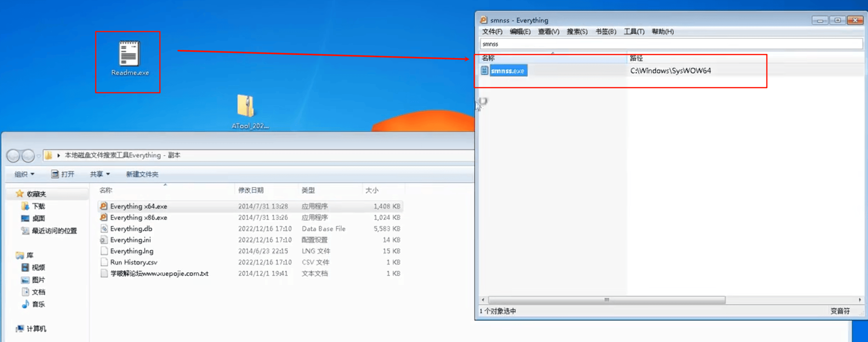This screenshot has height=342, width=868.
Task: Click the smnss.exe file icon in Everything
Action: (484, 71)
